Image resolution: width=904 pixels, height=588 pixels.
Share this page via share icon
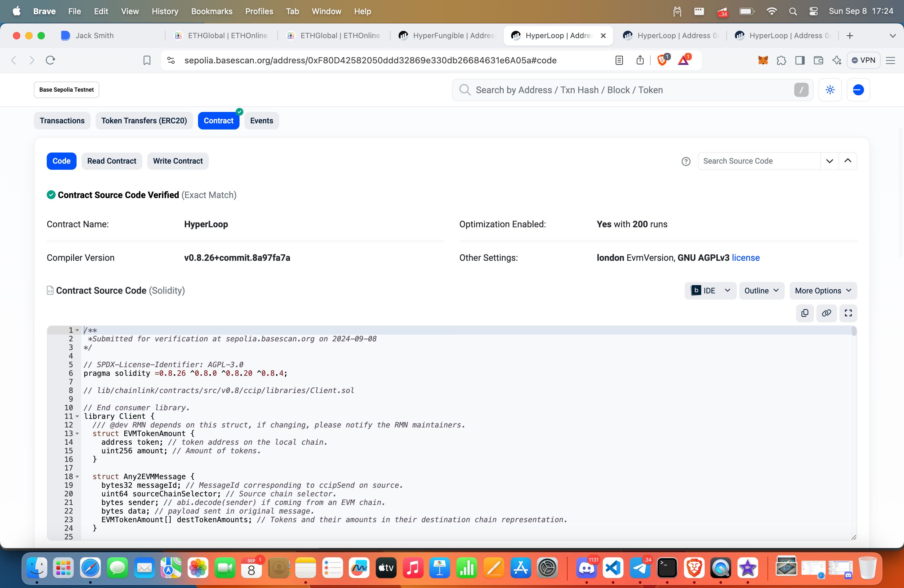[640, 60]
